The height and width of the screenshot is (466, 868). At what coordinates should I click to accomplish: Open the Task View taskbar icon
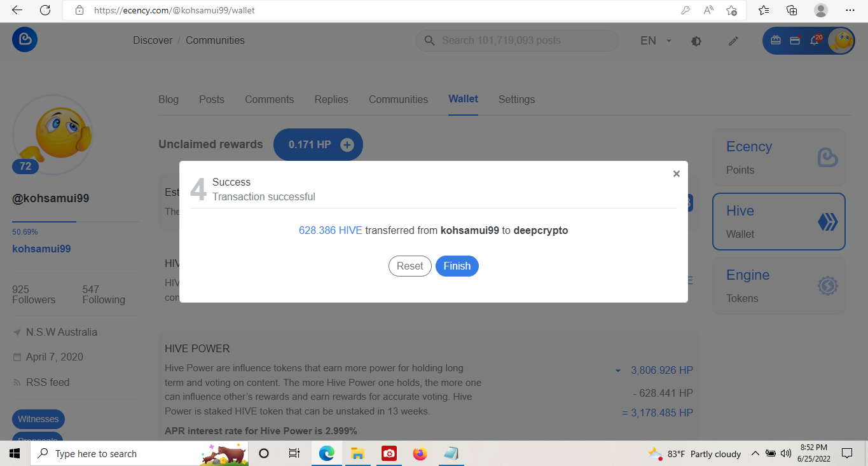tap(294, 453)
